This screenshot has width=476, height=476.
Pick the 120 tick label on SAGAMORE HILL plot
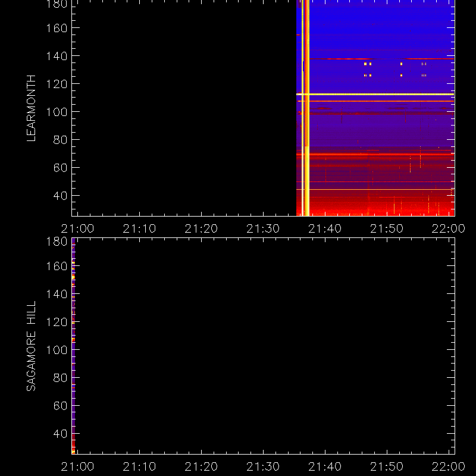point(57,322)
